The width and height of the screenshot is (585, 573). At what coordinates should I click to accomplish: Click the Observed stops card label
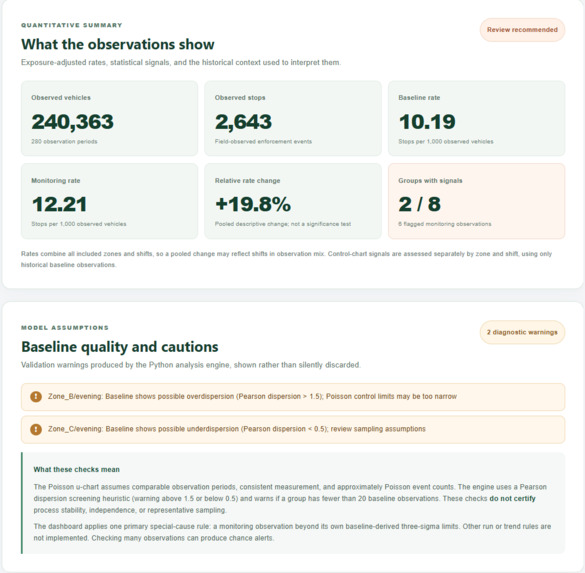coord(240,98)
